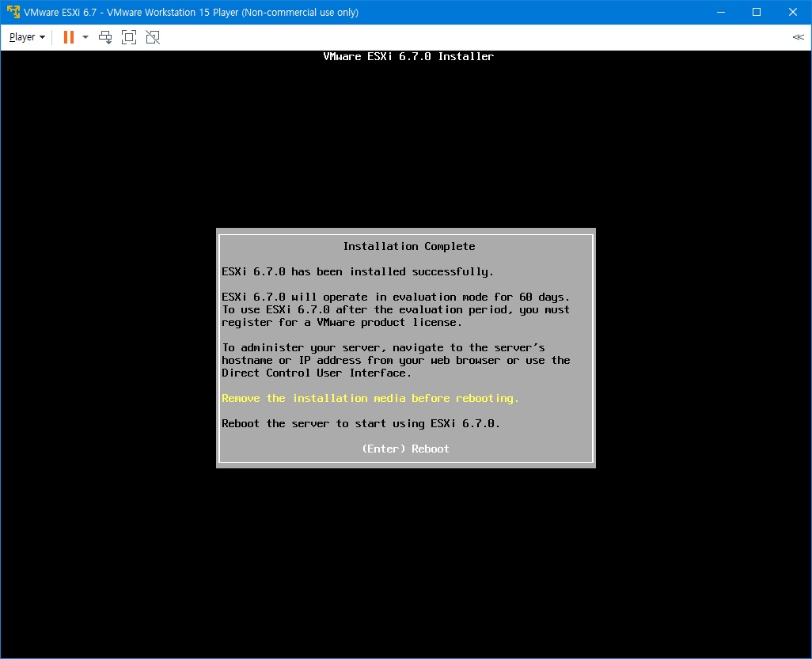812x659 pixels.
Task: Expand the power options dropdown arrow
Action: [85, 37]
